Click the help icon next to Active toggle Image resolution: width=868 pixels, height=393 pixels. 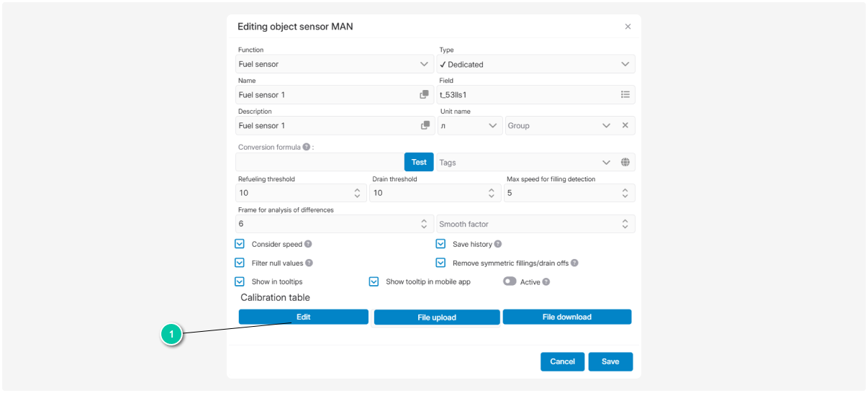pyautogui.click(x=546, y=282)
